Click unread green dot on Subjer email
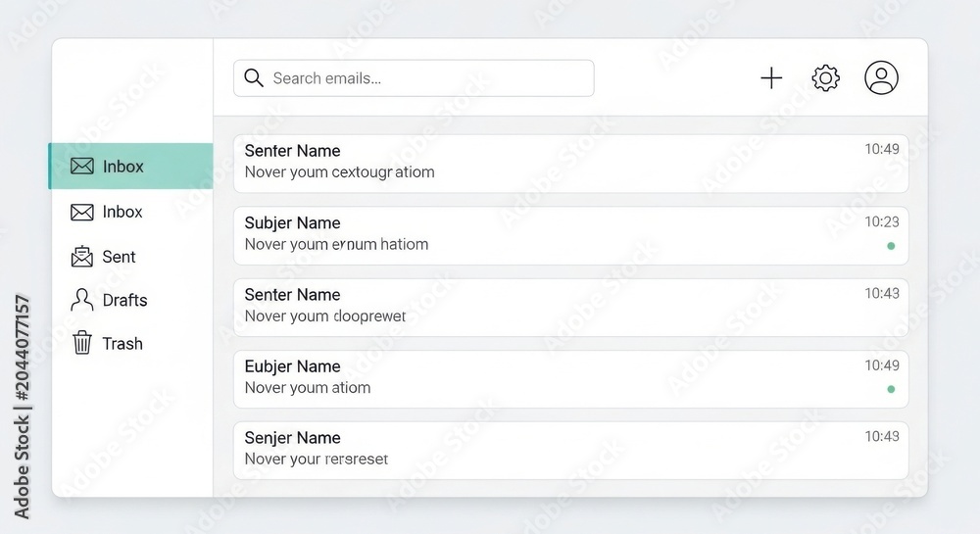 pos(891,246)
